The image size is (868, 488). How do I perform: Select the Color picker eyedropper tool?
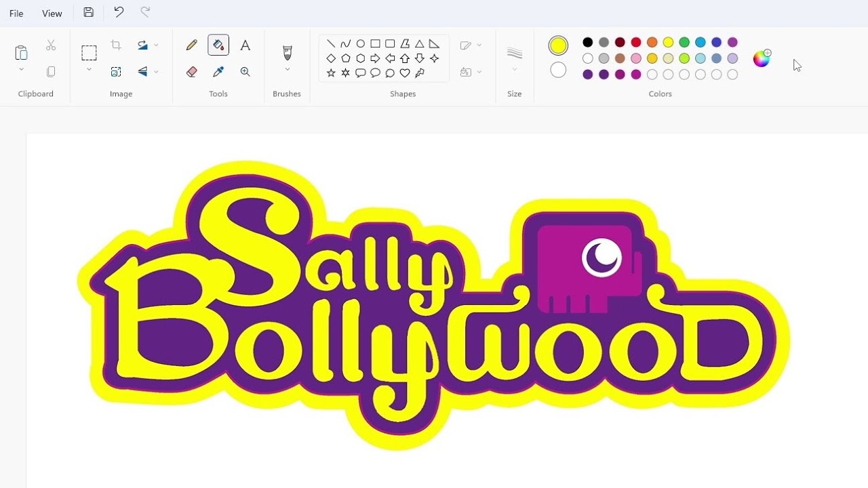coord(218,72)
